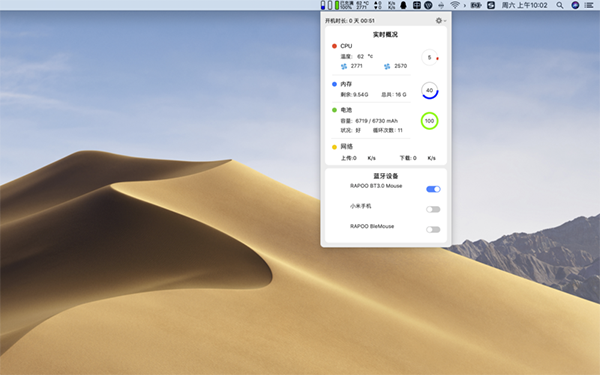Image resolution: width=600 pixels, height=375 pixels.
Task: Click the red CPU status dot
Action: tap(334, 46)
